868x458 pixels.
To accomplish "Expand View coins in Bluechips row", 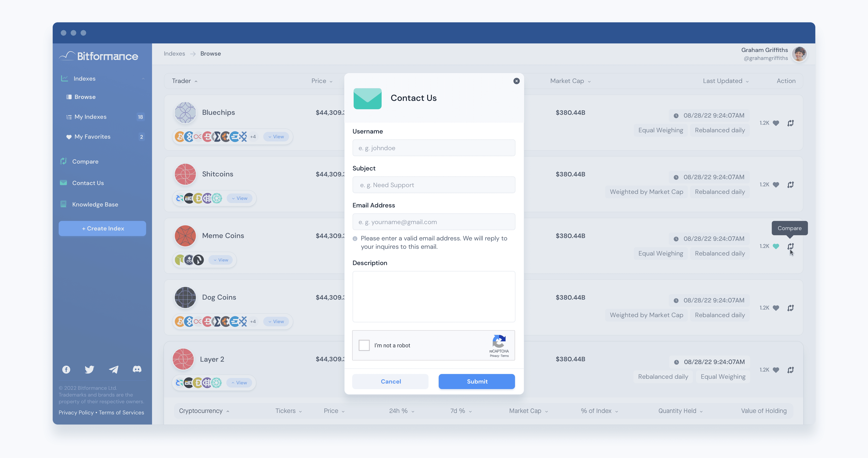I will (276, 137).
